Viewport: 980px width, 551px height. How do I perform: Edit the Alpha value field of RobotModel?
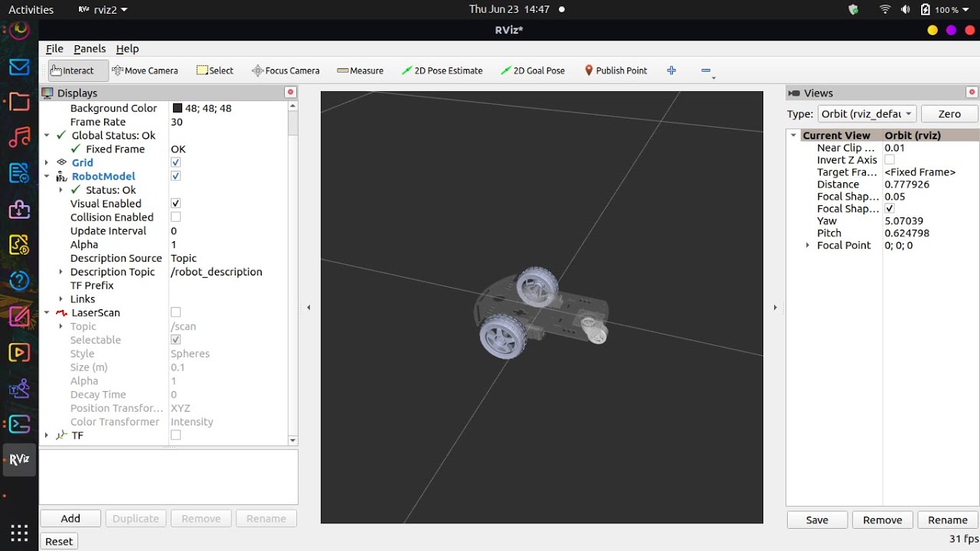pos(227,245)
